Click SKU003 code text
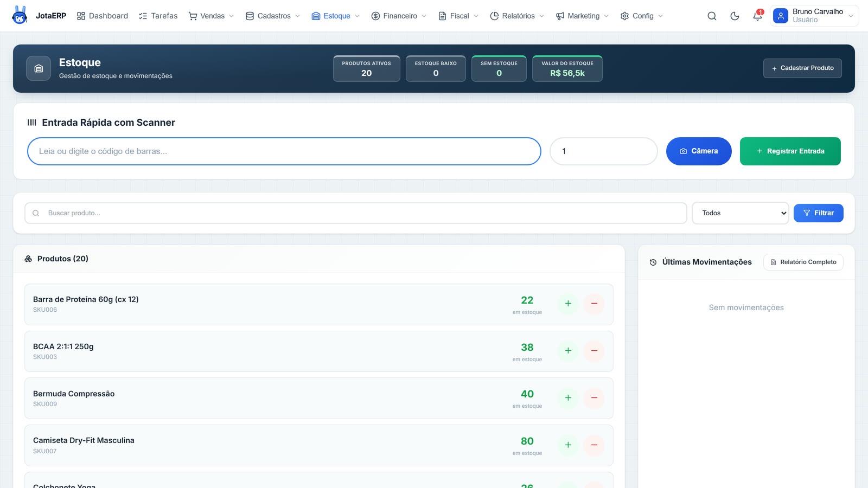868x488 pixels. click(45, 357)
